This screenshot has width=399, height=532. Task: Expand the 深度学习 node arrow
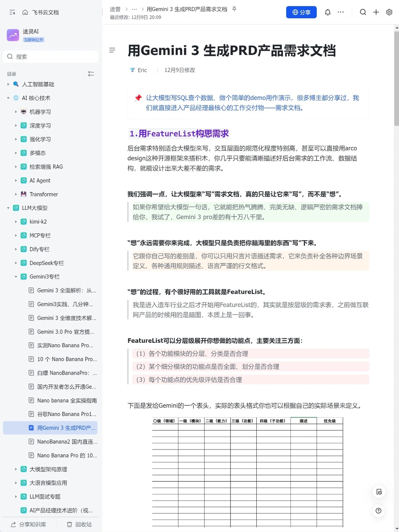pyautogui.click(x=16, y=126)
